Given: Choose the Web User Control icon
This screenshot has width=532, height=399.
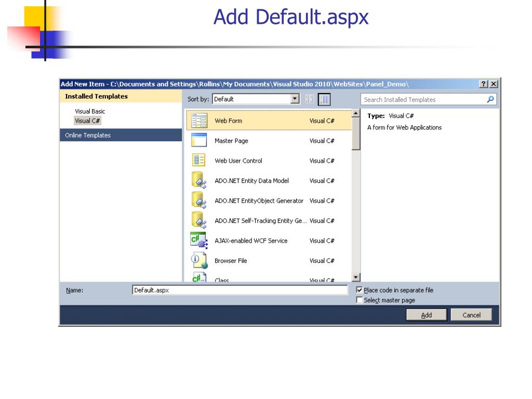Looking at the screenshot, I should pyautogui.click(x=199, y=161).
